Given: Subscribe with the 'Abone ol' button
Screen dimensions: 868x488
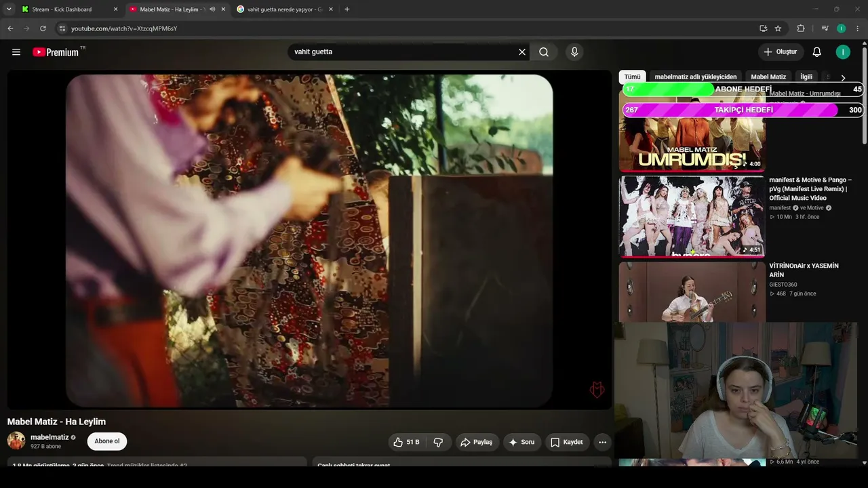Looking at the screenshot, I should pyautogui.click(x=107, y=441).
